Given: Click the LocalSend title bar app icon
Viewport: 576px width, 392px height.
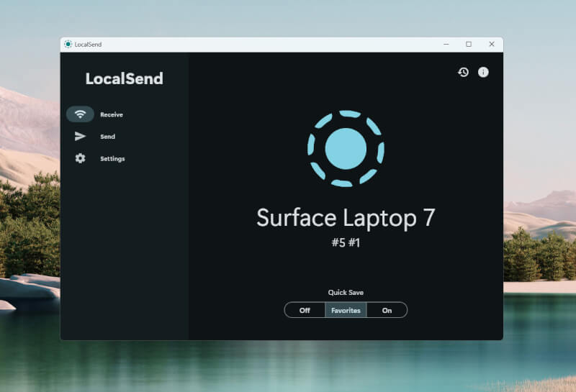Looking at the screenshot, I should (x=68, y=44).
